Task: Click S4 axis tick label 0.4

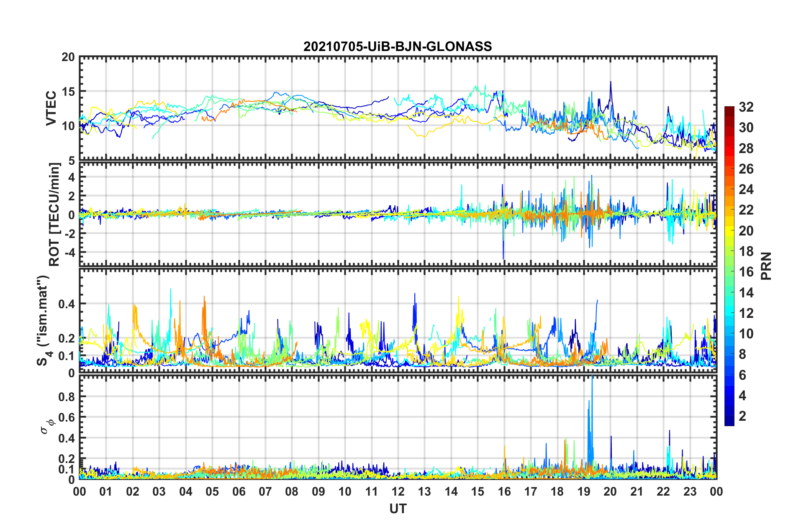Action: point(67,304)
